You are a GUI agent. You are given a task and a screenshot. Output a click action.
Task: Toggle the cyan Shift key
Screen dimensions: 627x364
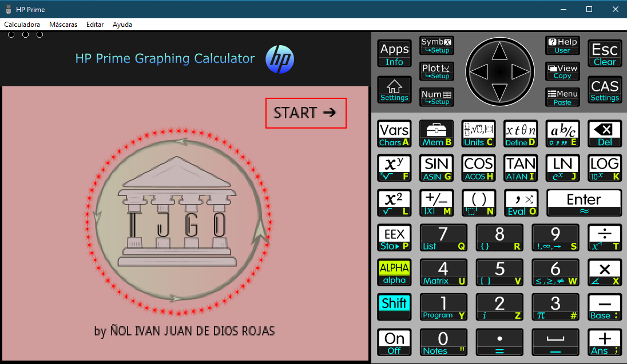[394, 307]
